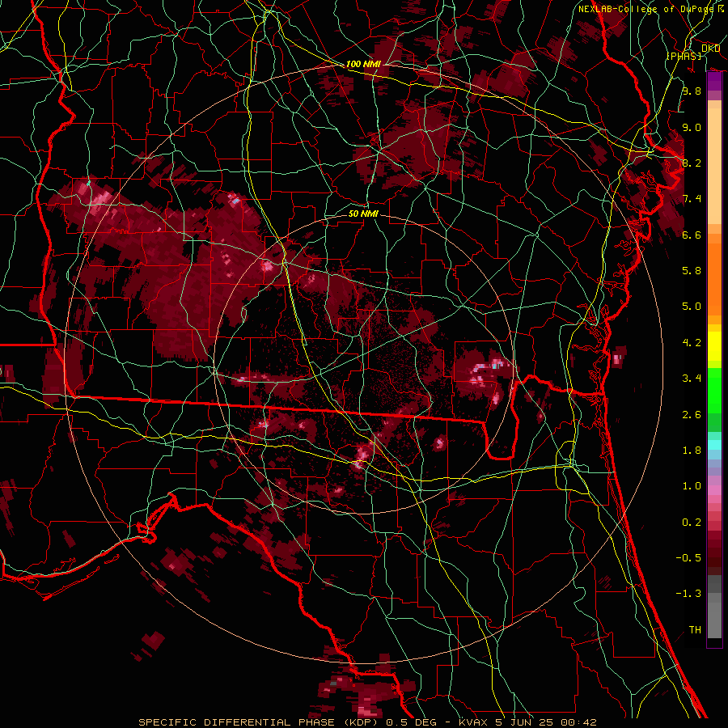
Task: Click the -0.5 scale label
Action: [688, 557]
